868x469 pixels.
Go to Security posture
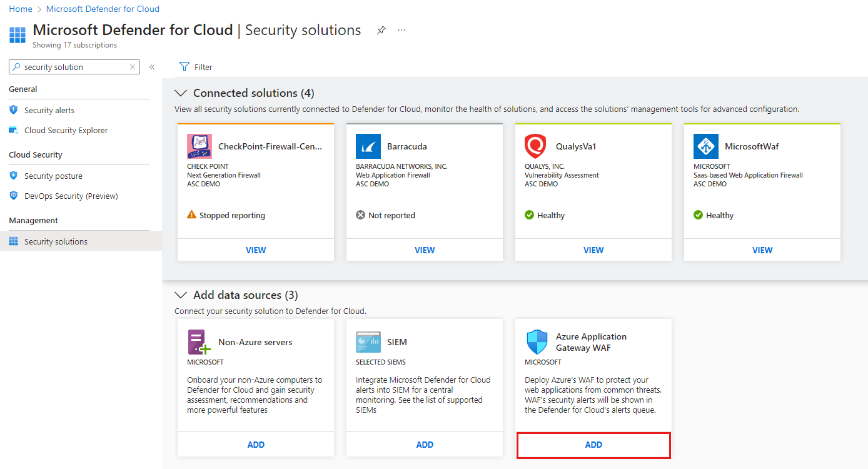point(53,176)
